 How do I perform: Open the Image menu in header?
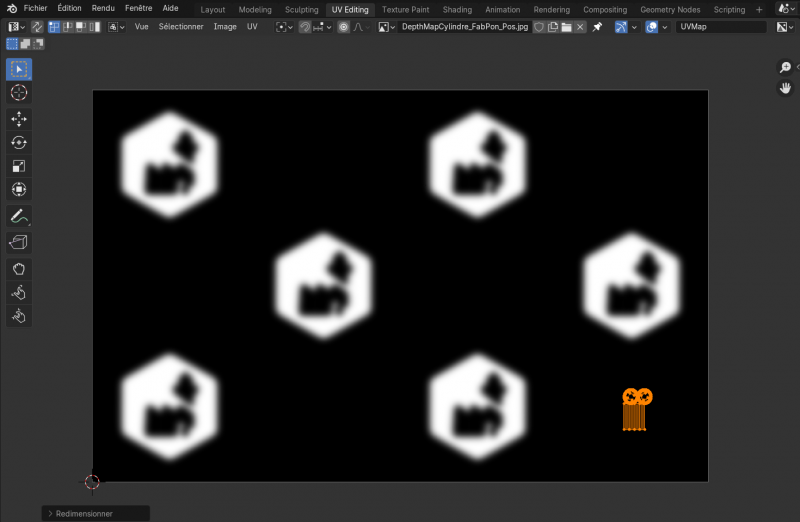click(x=224, y=27)
